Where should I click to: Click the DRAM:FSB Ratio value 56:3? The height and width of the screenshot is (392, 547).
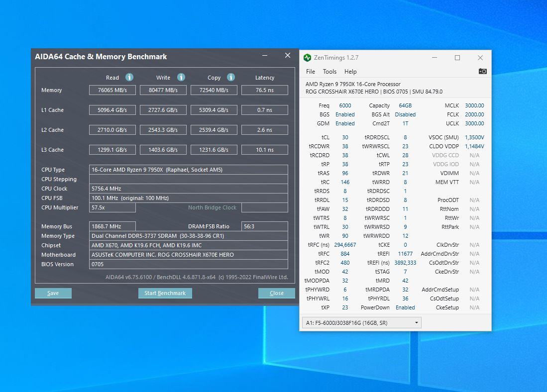[x=265, y=226]
